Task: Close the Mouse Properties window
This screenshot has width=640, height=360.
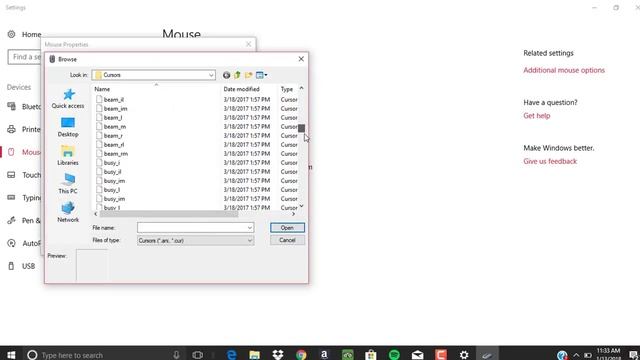Action: [249, 44]
